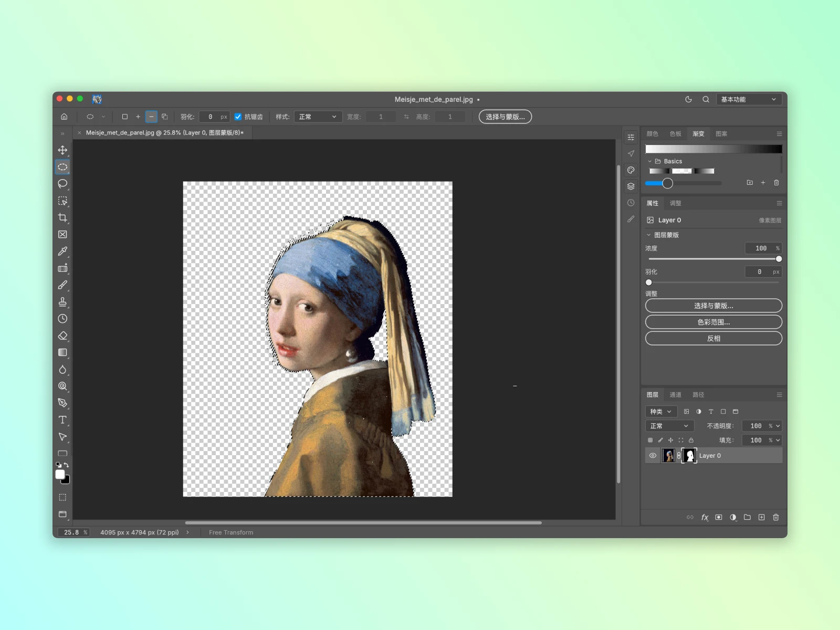Open the selection style dropdown
This screenshot has height=630, width=840.
[x=318, y=117]
